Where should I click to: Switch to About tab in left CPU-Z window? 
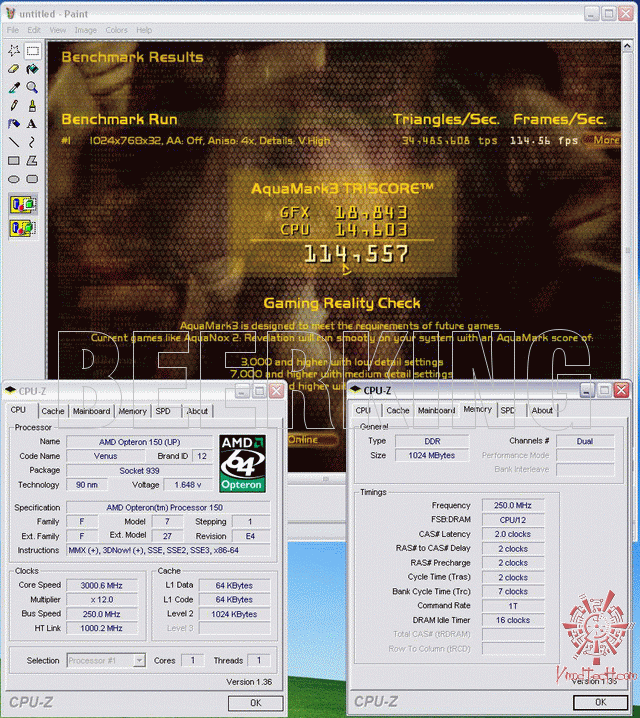(197, 411)
